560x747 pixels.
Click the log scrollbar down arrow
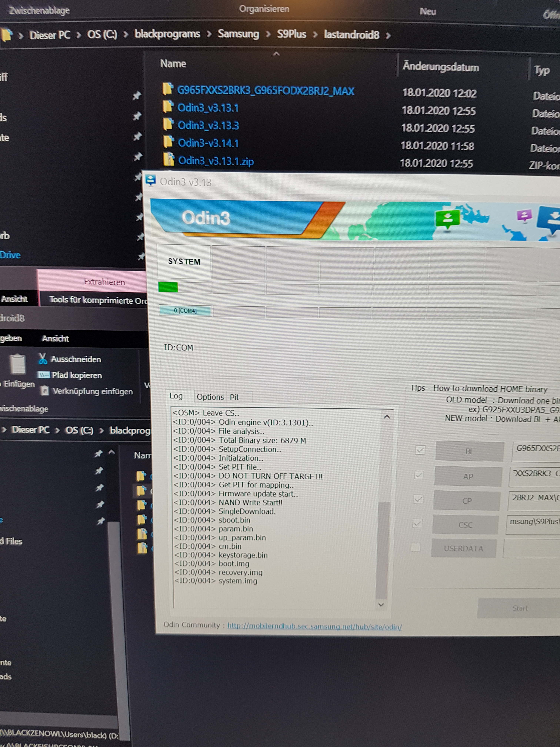click(381, 605)
